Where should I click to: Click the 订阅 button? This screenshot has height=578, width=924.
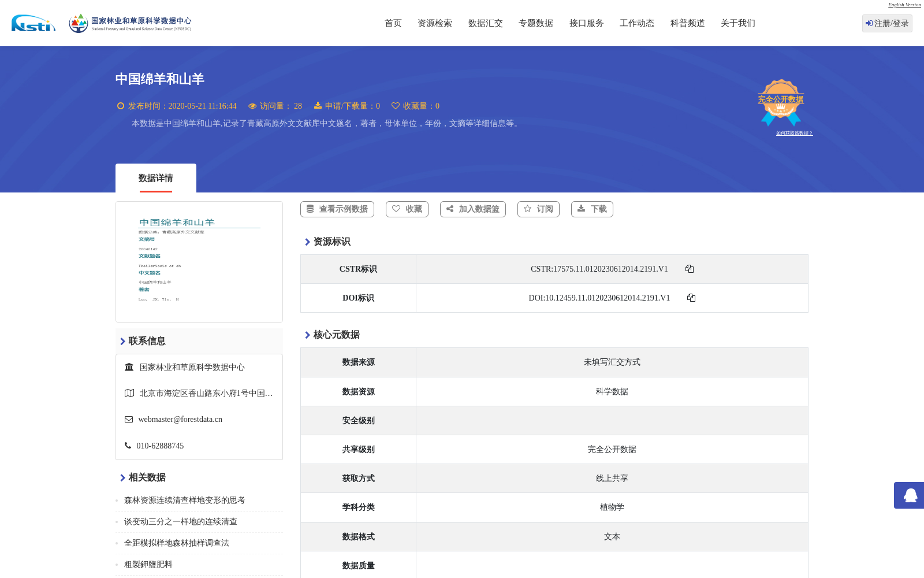pyautogui.click(x=538, y=209)
